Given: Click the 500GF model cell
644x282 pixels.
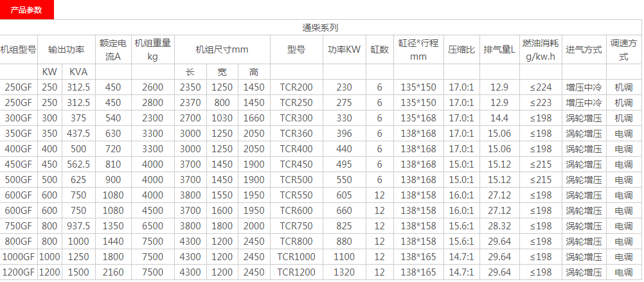Looking at the screenshot, I should [x=19, y=180].
